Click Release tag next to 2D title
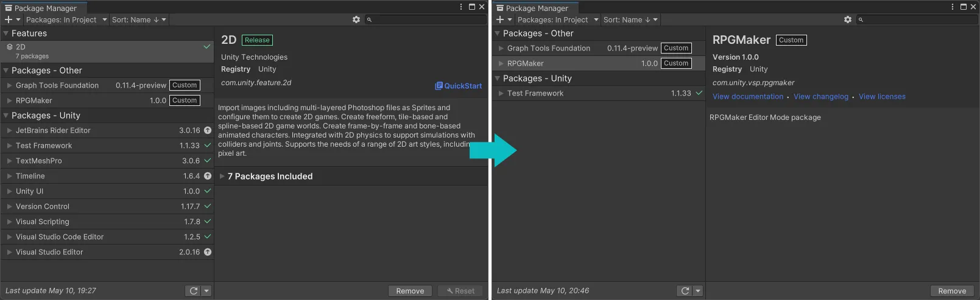The height and width of the screenshot is (300, 980). [257, 40]
